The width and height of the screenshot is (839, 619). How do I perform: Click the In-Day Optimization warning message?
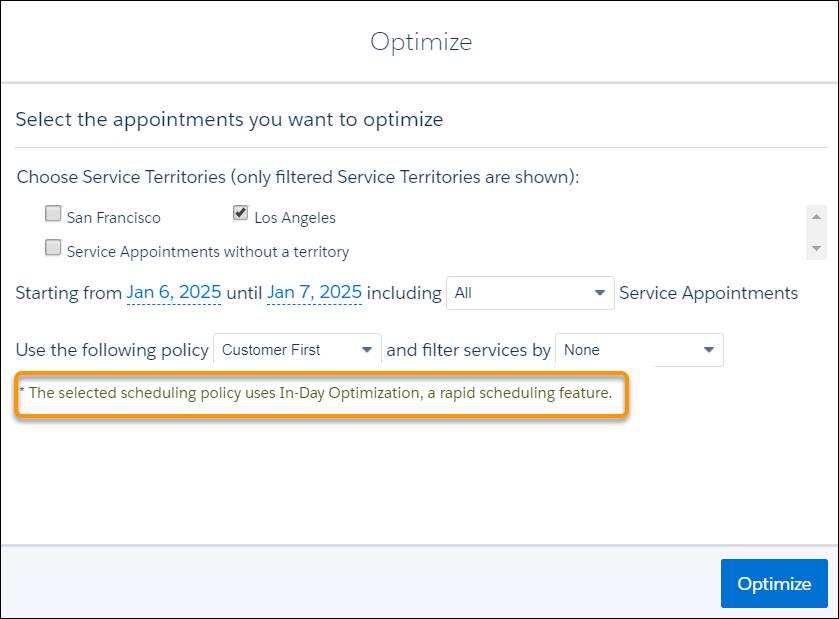(x=320, y=393)
